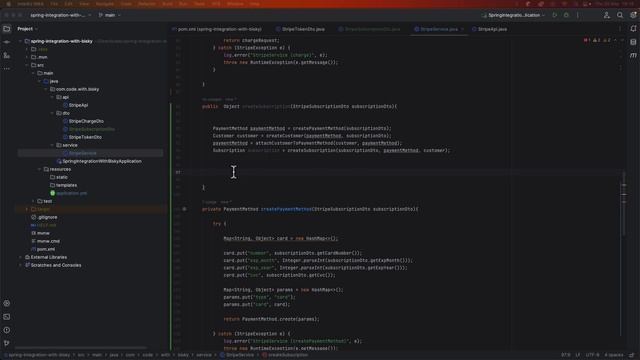
Task: Open the Window menu
Action: point(235,4)
